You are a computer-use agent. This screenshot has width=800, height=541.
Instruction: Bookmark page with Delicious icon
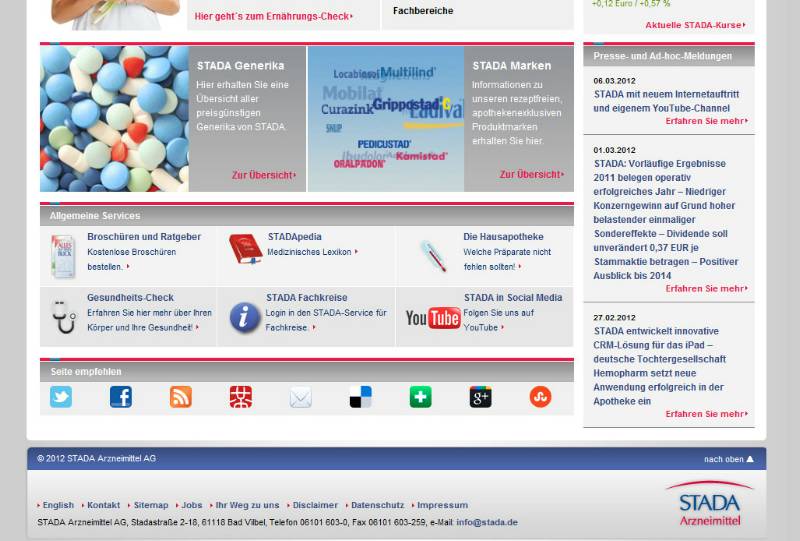pos(361,397)
